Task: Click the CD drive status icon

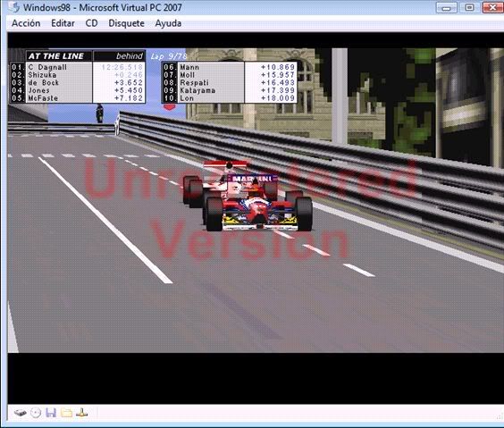Action: pos(36,413)
